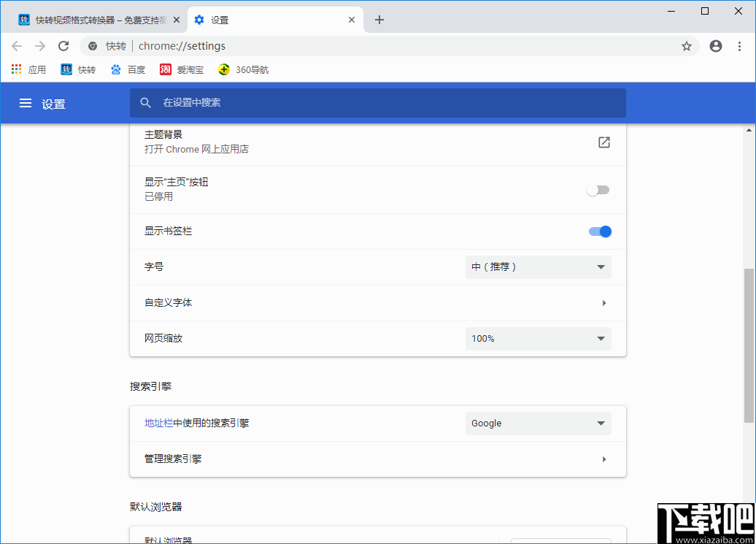Open 管理搜索引擎 settings

(x=378, y=459)
